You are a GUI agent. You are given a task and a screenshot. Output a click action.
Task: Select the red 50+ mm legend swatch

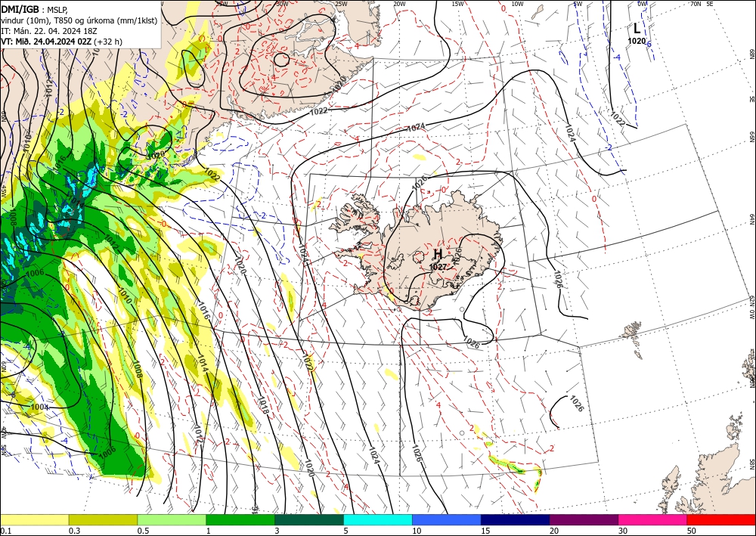[x=721, y=519]
